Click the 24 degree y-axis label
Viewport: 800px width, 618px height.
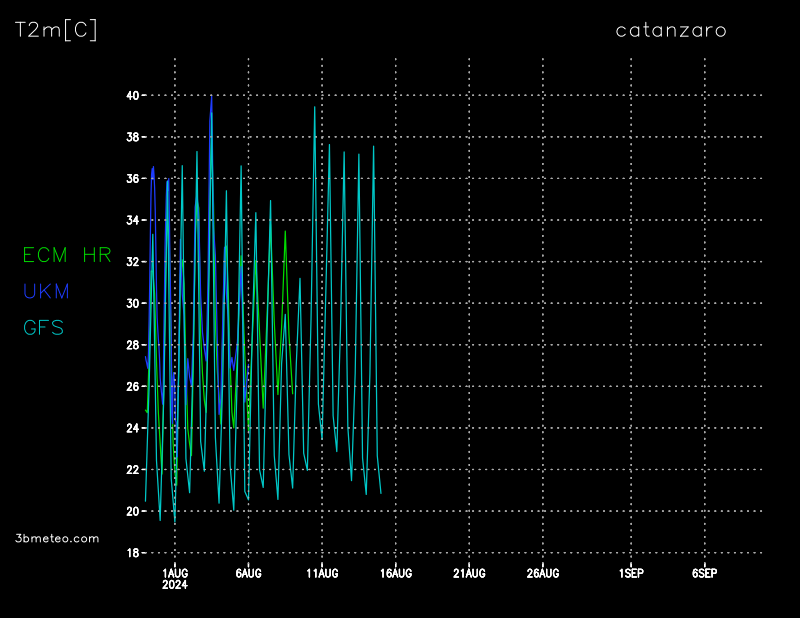(132, 428)
